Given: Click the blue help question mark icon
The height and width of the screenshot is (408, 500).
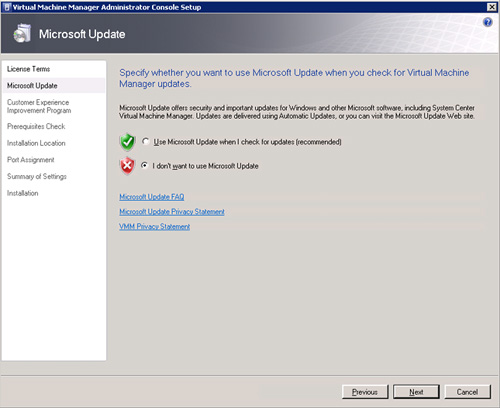Looking at the screenshot, I should [x=487, y=22].
